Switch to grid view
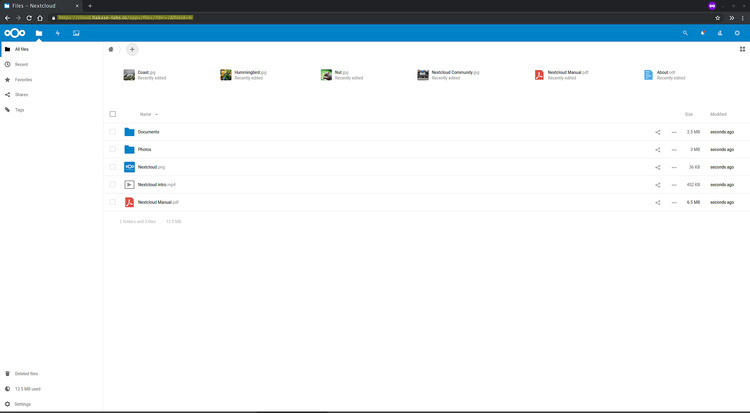750x413 pixels. [x=742, y=49]
